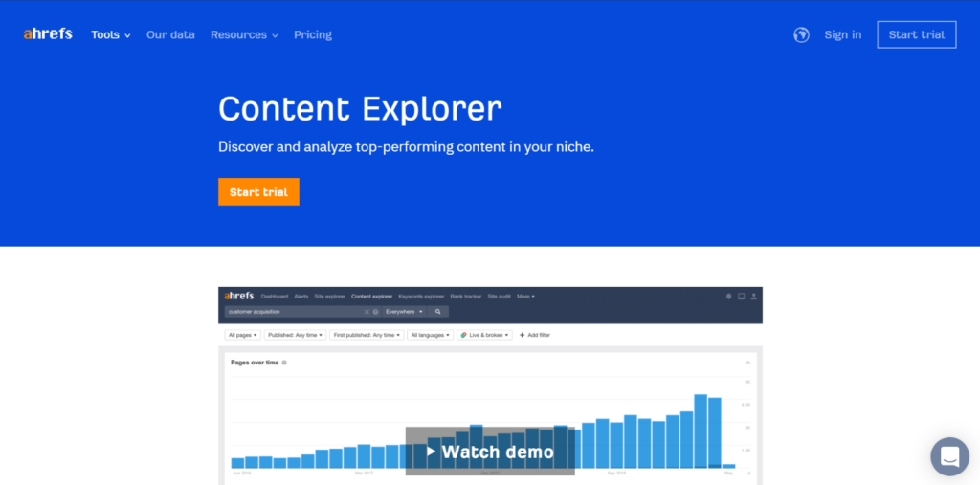This screenshot has width=980, height=485.
Task: Click the user profile icon in the demo toolbar
Action: (x=754, y=297)
